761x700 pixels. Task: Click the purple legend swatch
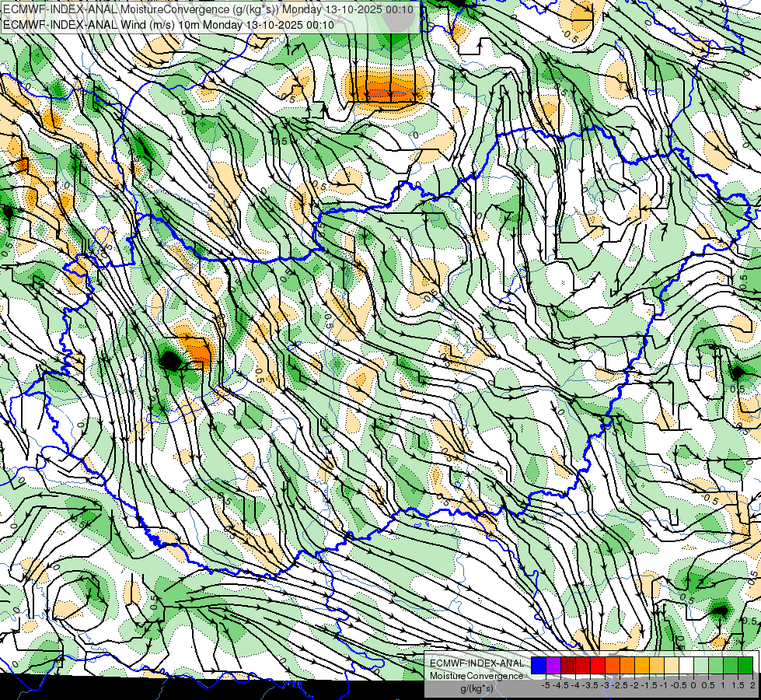(553, 665)
